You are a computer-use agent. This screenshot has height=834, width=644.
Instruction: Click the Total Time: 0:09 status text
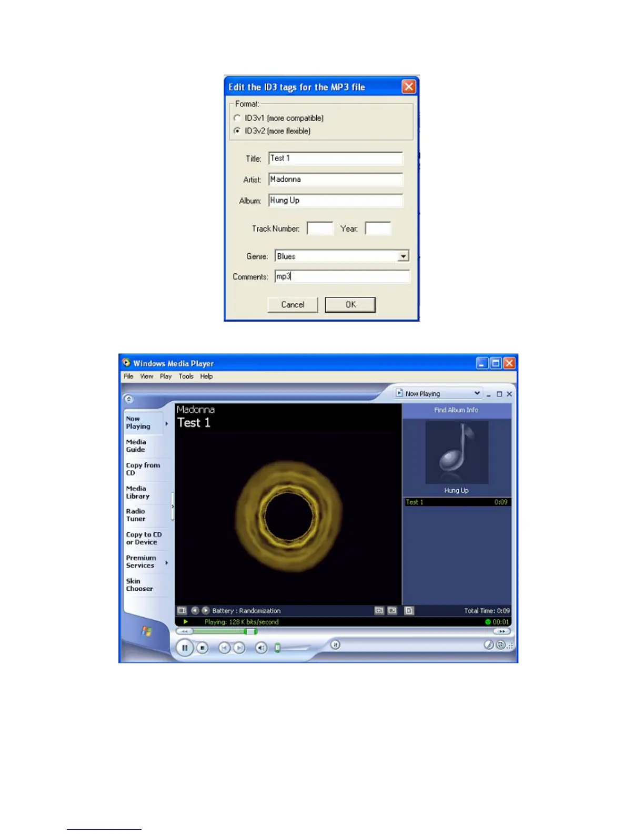point(487,611)
